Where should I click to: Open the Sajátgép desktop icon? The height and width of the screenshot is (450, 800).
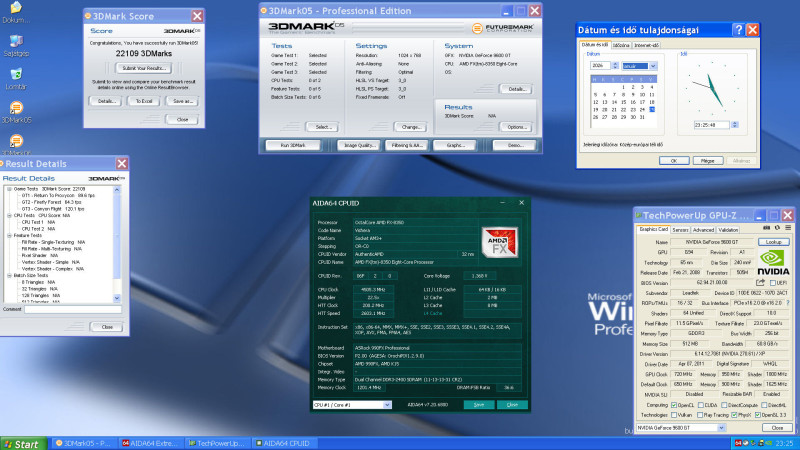tap(16, 45)
